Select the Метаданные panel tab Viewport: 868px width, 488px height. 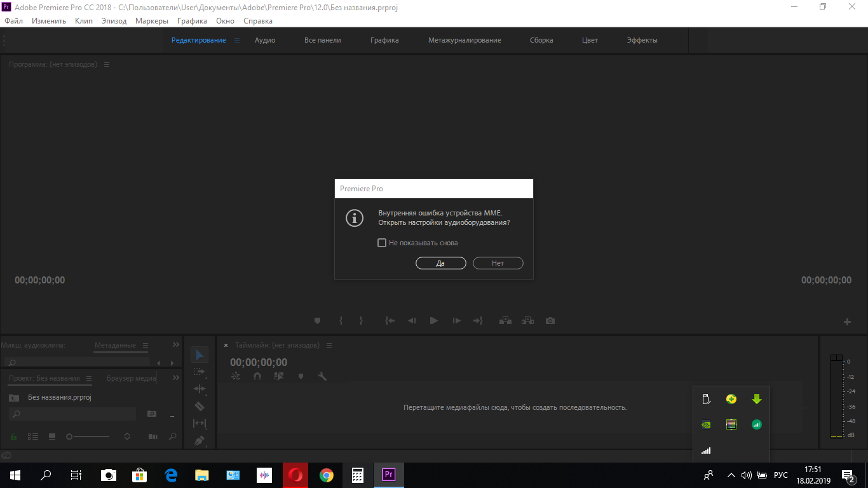click(x=115, y=345)
